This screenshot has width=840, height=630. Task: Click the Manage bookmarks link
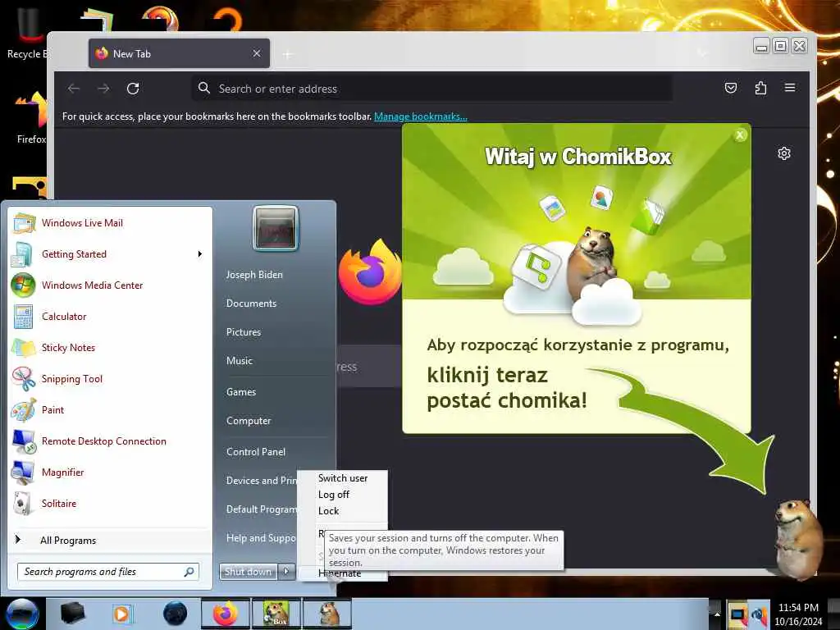[x=421, y=116]
